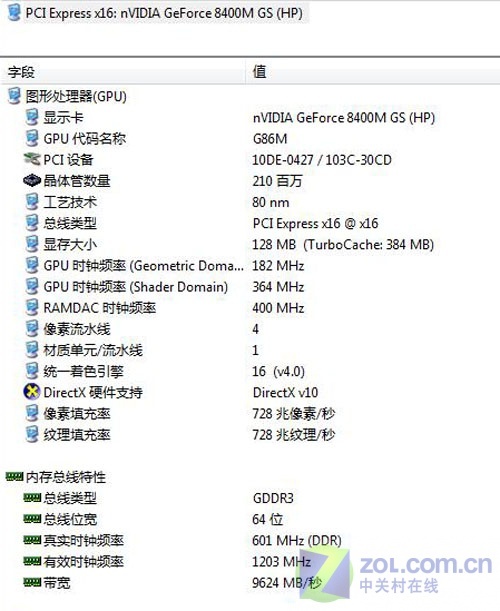The height and width of the screenshot is (611, 500).
Task: Click the icon beside 统一着色引擎 row
Action: (32, 371)
